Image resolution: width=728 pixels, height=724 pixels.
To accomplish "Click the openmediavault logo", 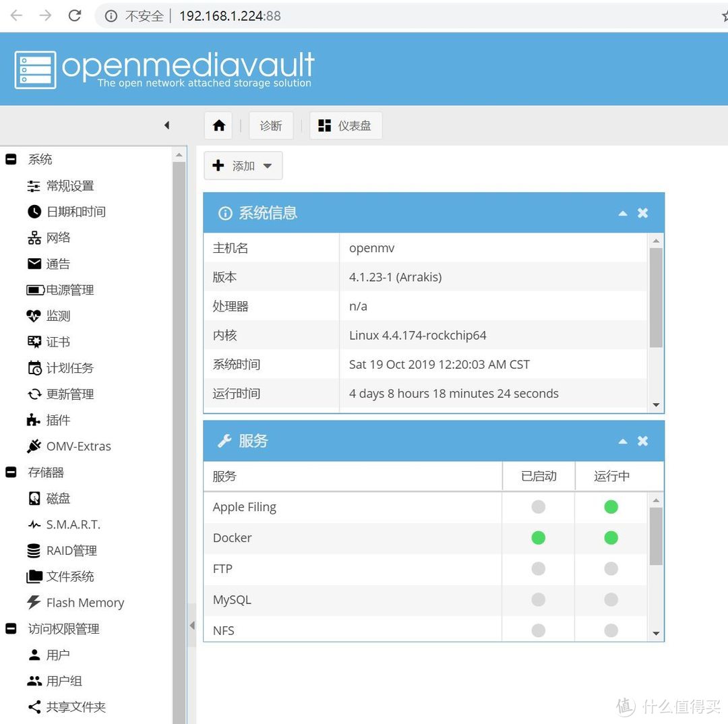I will point(164,69).
